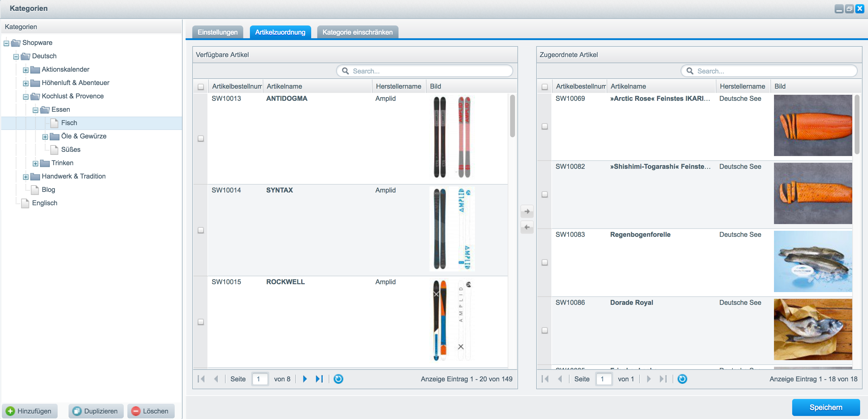The height and width of the screenshot is (419, 868).
Task: Collapse the Kochlust & Provence category
Action: [25, 97]
